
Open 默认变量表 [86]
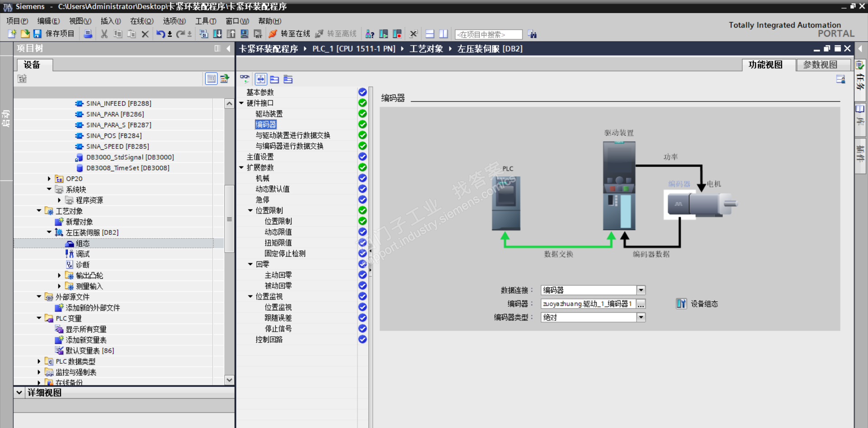coord(90,351)
